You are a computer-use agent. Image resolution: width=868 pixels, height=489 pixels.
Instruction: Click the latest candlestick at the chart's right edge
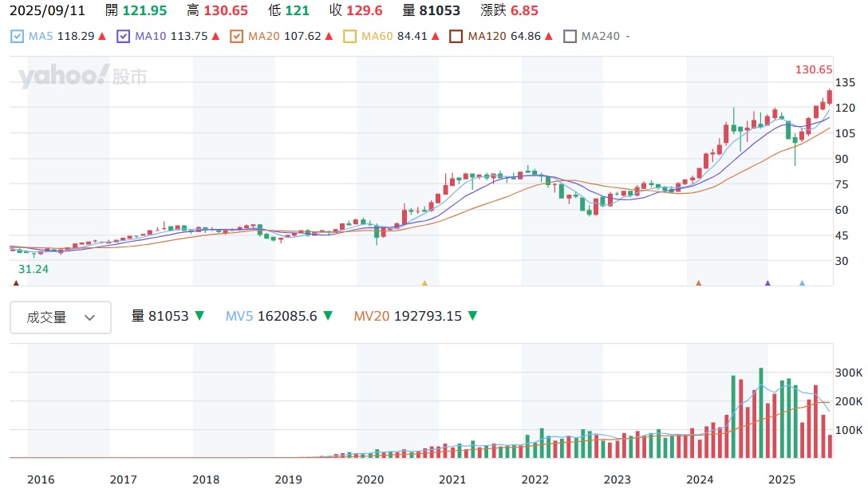pyautogui.click(x=830, y=97)
